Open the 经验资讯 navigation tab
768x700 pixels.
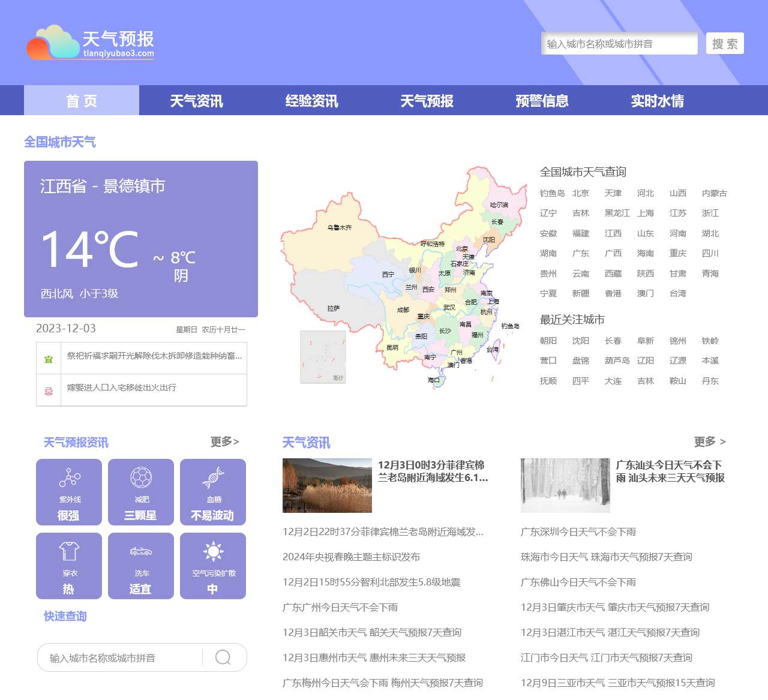coord(312,100)
